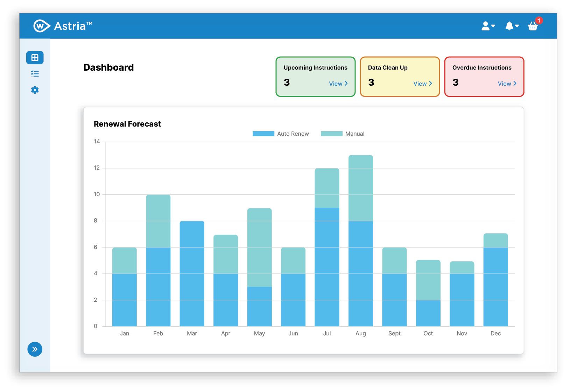
Task: Open the shopping basket icon
Action: (533, 26)
